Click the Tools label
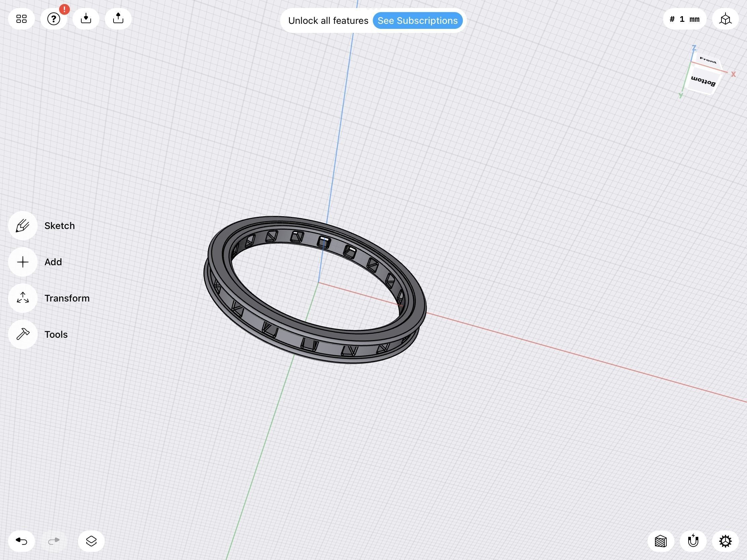Image resolution: width=747 pixels, height=560 pixels. tap(56, 334)
